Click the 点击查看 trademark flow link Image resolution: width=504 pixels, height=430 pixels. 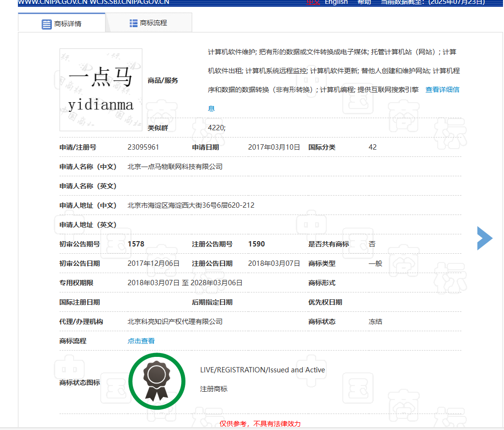click(141, 341)
